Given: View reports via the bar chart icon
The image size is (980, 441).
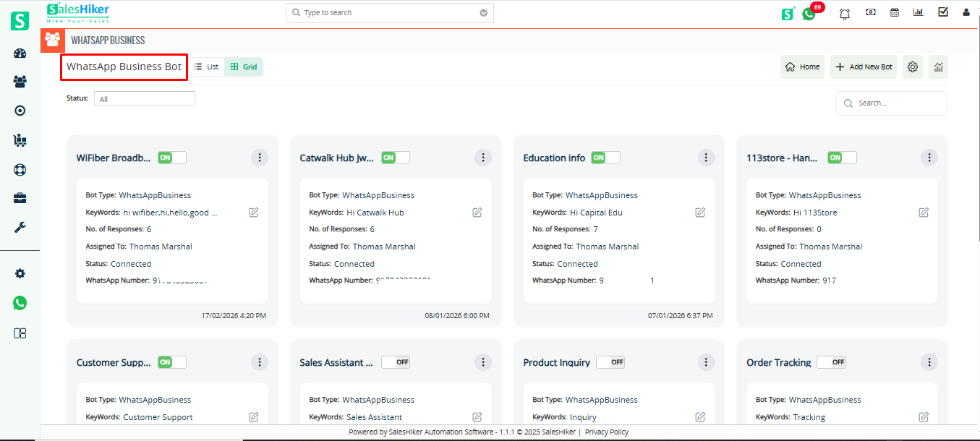Looking at the screenshot, I should pos(919,12).
